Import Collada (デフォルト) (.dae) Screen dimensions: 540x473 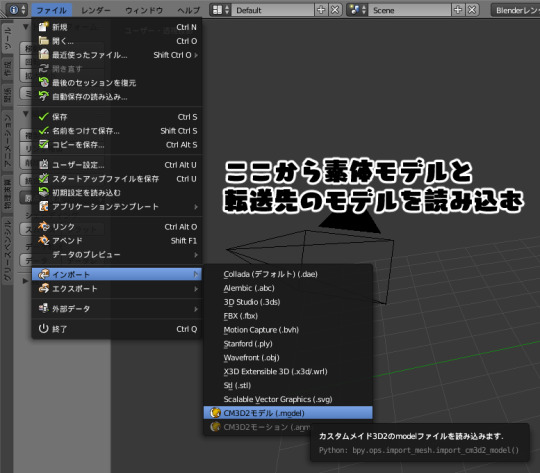click(x=288, y=274)
